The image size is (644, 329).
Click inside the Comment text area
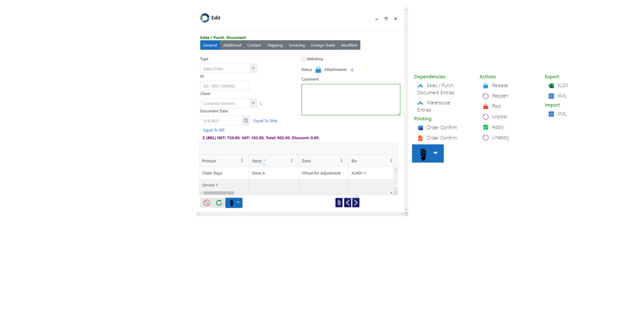351,100
